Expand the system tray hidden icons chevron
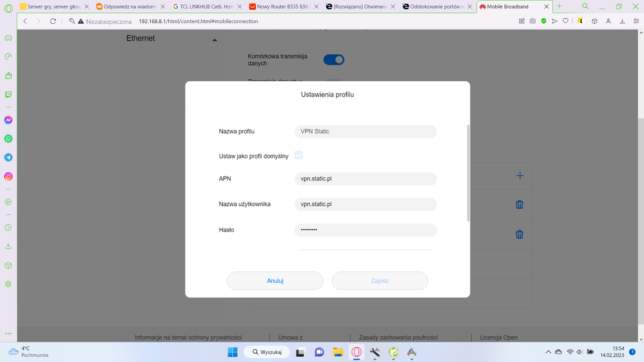This screenshot has height=362, width=644. pos(548,352)
